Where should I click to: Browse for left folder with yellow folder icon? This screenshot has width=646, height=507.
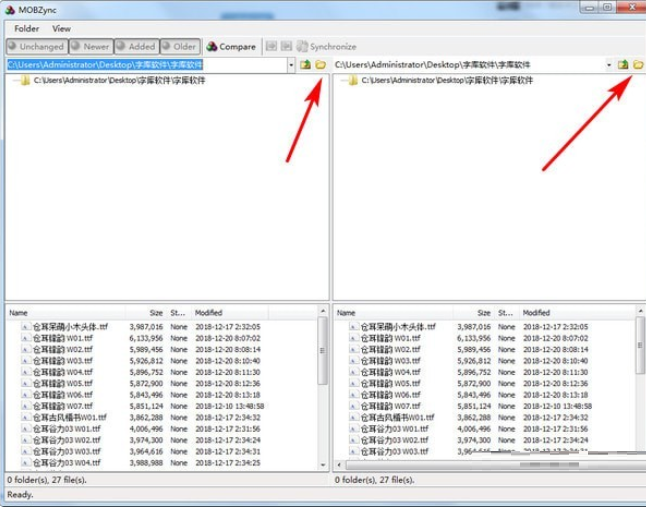click(320, 65)
